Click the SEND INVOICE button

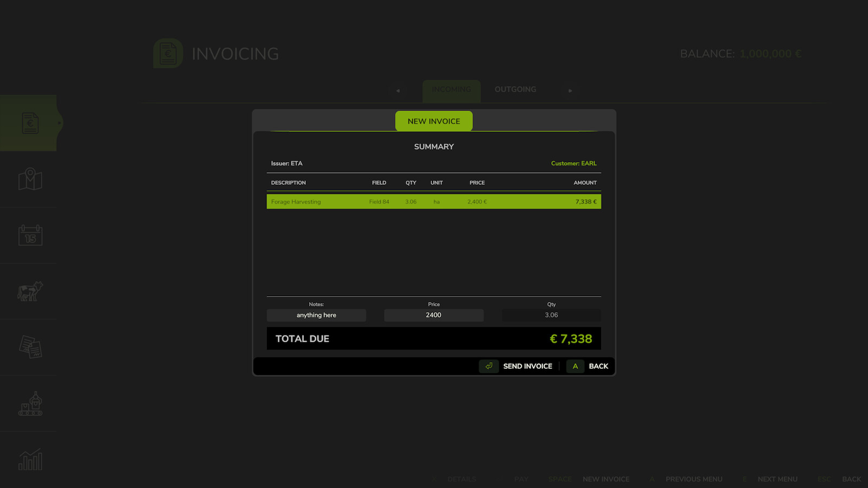point(527,366)
